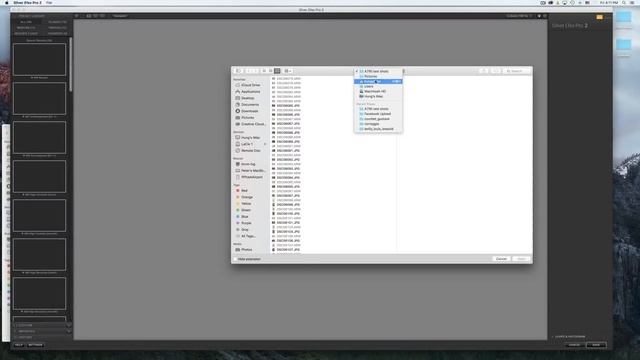Toggle the sidebar button in the file dialog toolbar
The image size is (640, 360).
point(239,71)
